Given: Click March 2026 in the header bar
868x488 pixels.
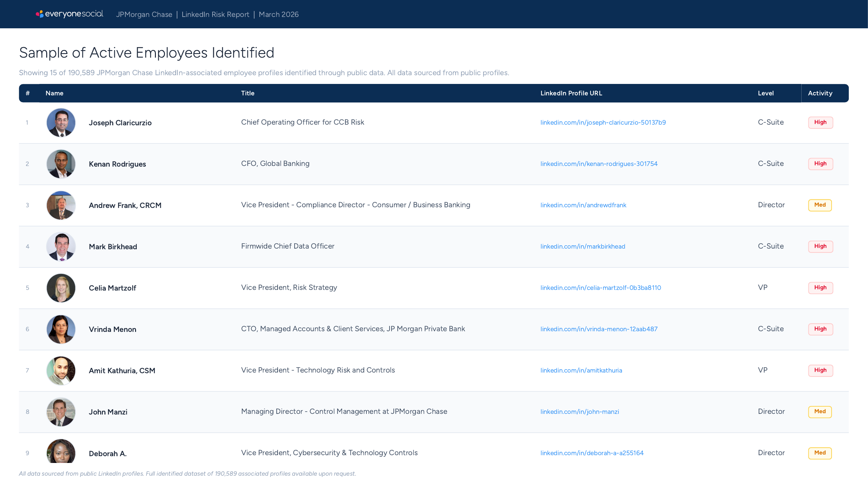Looking at the screenshot, I should 279,15.
